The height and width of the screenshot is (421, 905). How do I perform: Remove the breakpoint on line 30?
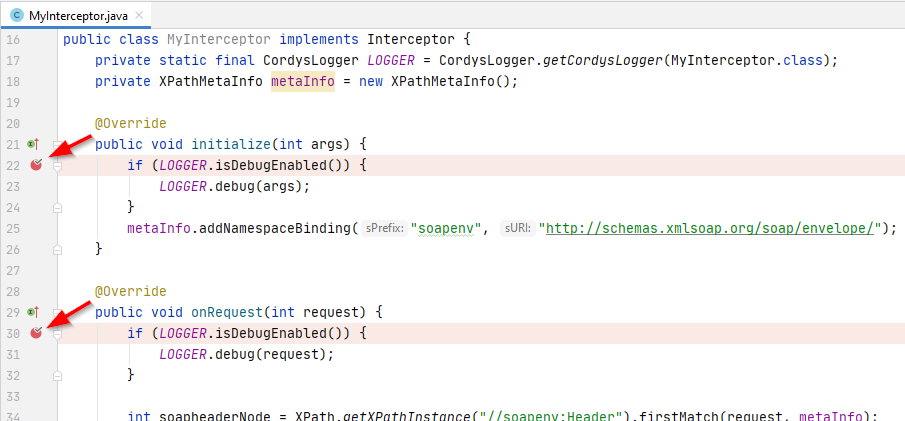pos(36,333)
